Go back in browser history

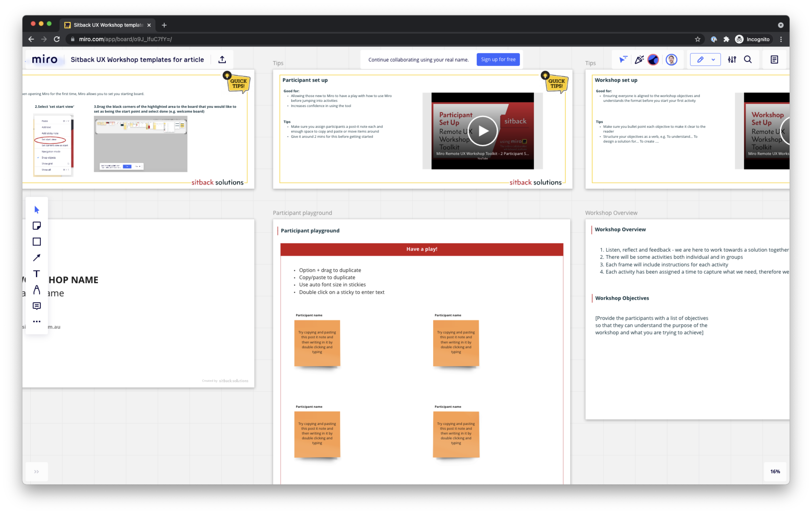pos(31,39)
